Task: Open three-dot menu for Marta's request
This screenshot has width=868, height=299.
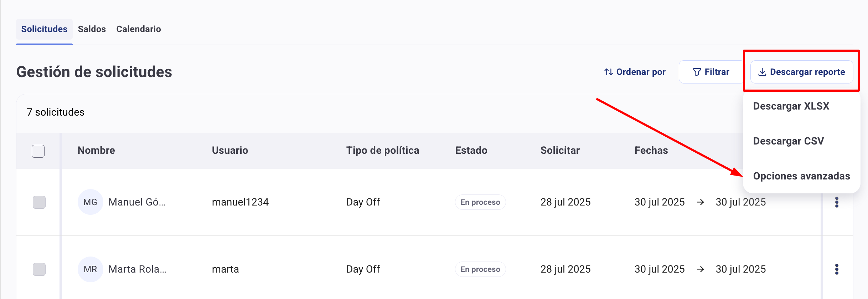Action: pos(837,269)
